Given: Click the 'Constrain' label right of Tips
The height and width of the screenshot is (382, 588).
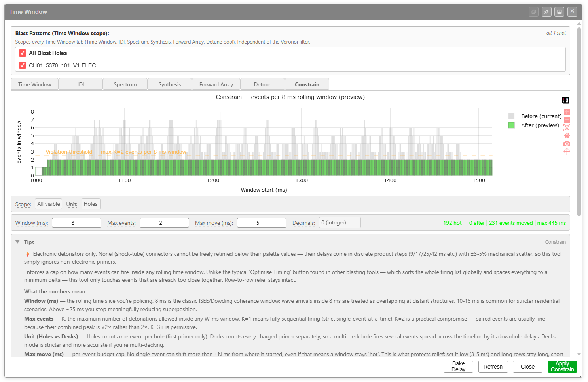Looking at the screenshot, I should point(555,242).
